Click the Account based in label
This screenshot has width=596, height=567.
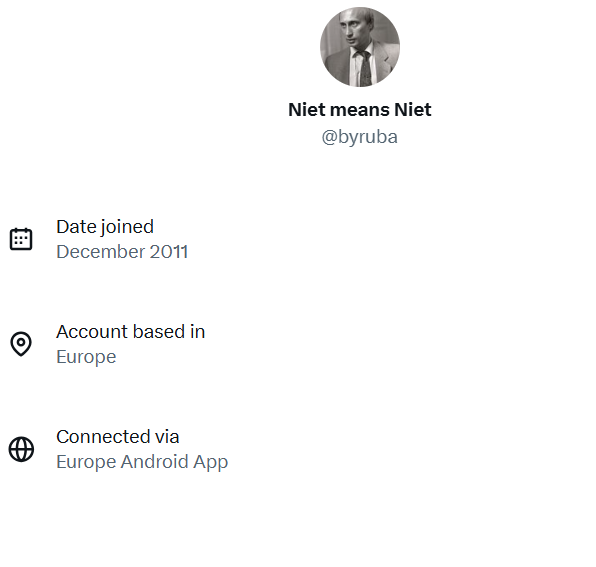coord(131,332)
